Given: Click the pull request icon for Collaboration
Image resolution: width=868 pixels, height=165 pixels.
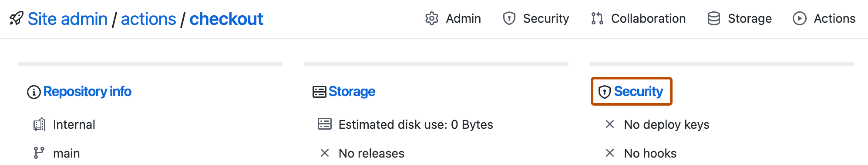Looking at the screenshot, I should click(x=597, y=19).
